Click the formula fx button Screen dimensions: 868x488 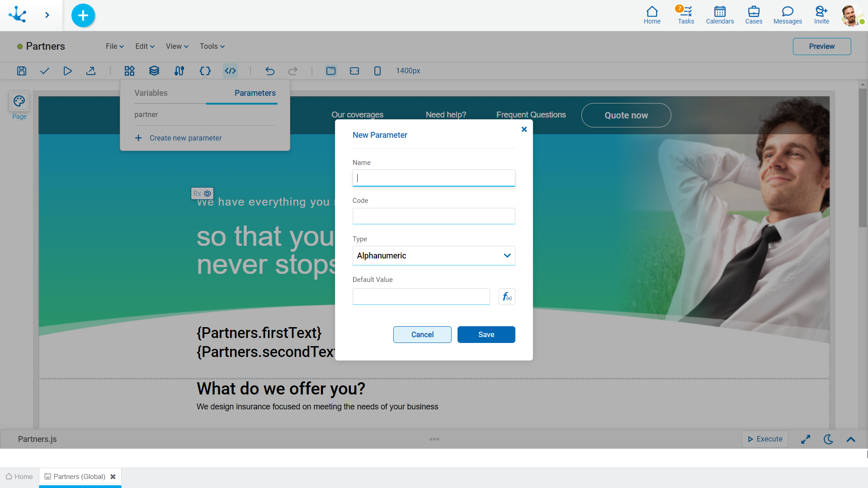tap(507, 297)
